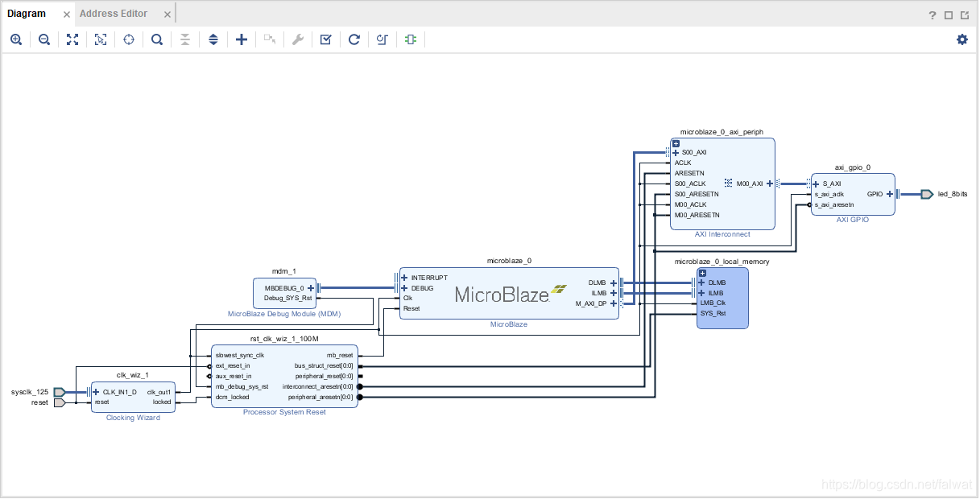Viewport: 980px width, 499px height.
Task: Expand ILMB on microblaze_0_local_memory
Action: click(x=701, y=293)
